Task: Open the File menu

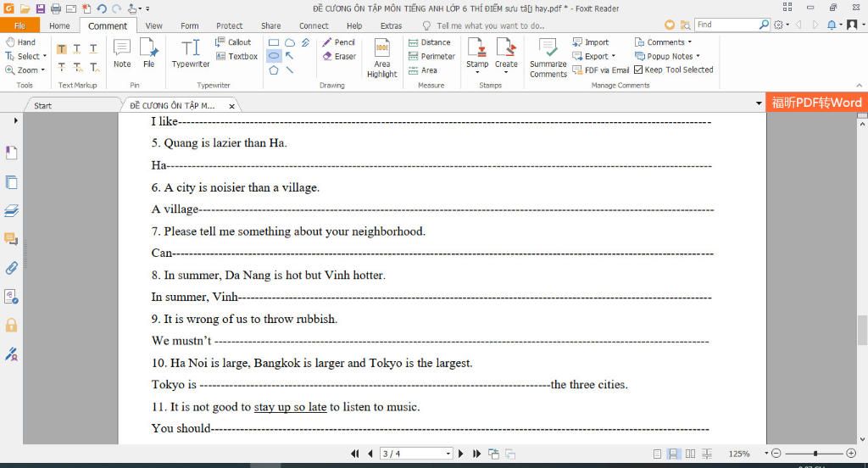Action: pyautogui.click(x=20, y=25)
